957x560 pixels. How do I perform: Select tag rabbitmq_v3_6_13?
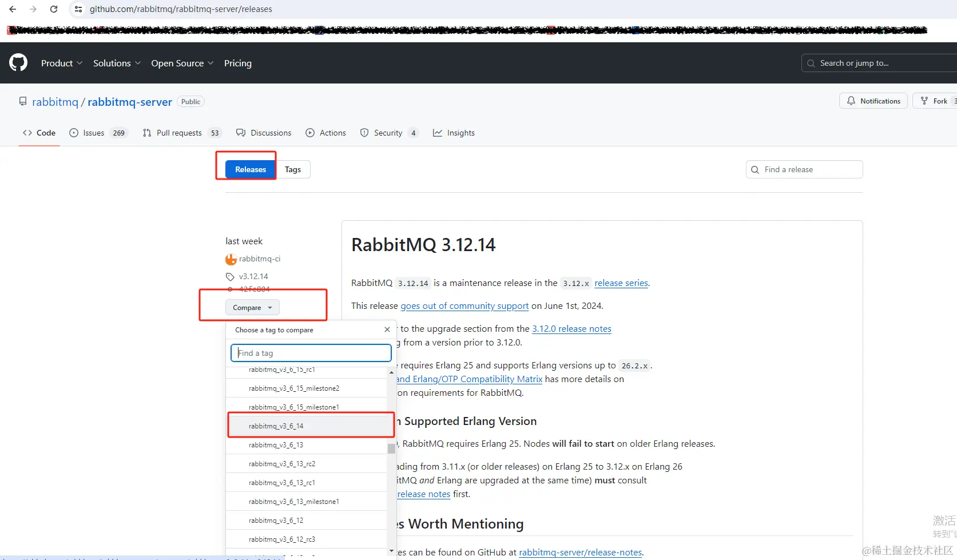tap(307, 445)
